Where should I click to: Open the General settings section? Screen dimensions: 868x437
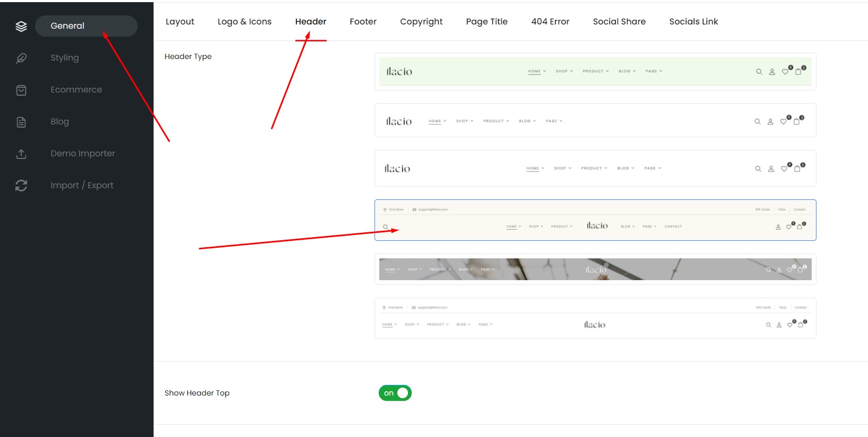pos(86,26)
